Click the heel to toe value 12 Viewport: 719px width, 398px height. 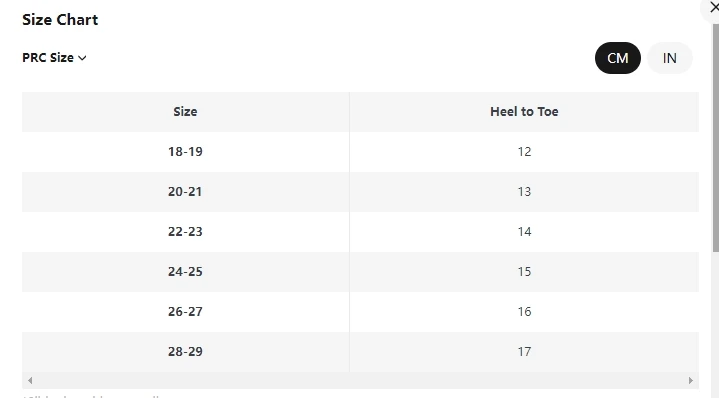click(524, 152)
